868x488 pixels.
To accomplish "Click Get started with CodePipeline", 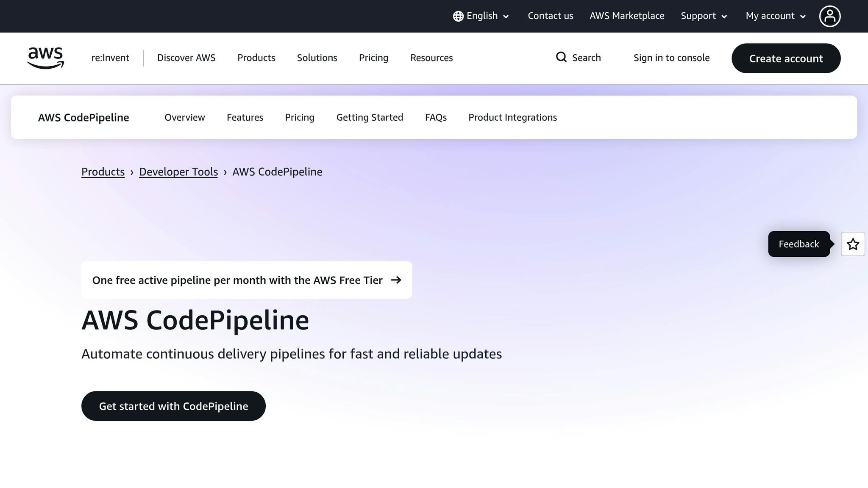I will [173, 406].
